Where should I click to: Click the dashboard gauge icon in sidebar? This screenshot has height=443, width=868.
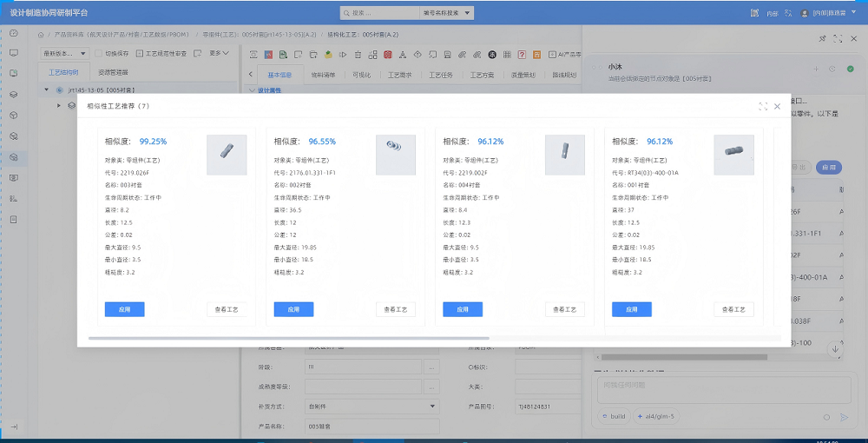click(15, 33)
